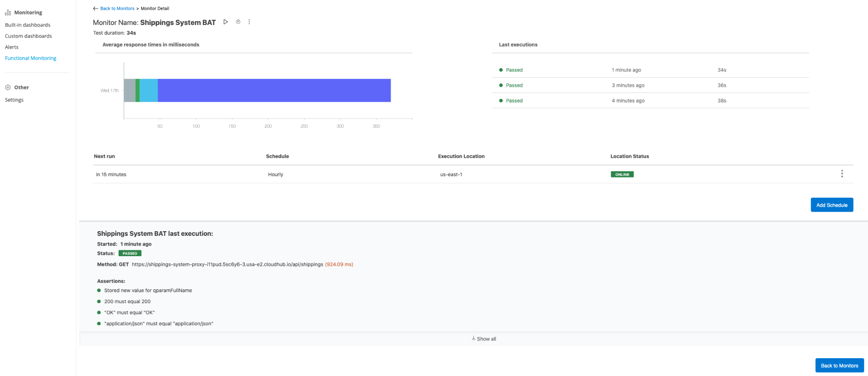
Task: Click the back arrow icon in breadcrumb
Action: click(x=95, y=8)
